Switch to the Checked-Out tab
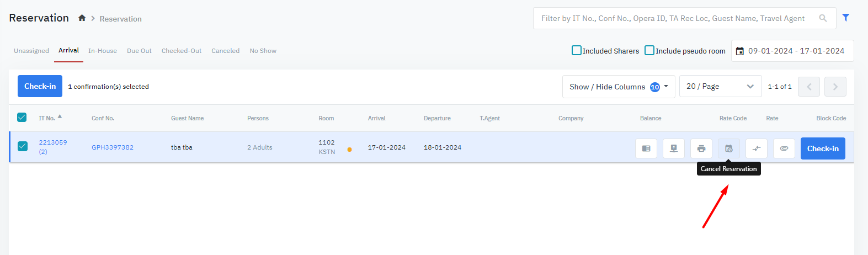This screenshot has width=868, height=255. 181,51
